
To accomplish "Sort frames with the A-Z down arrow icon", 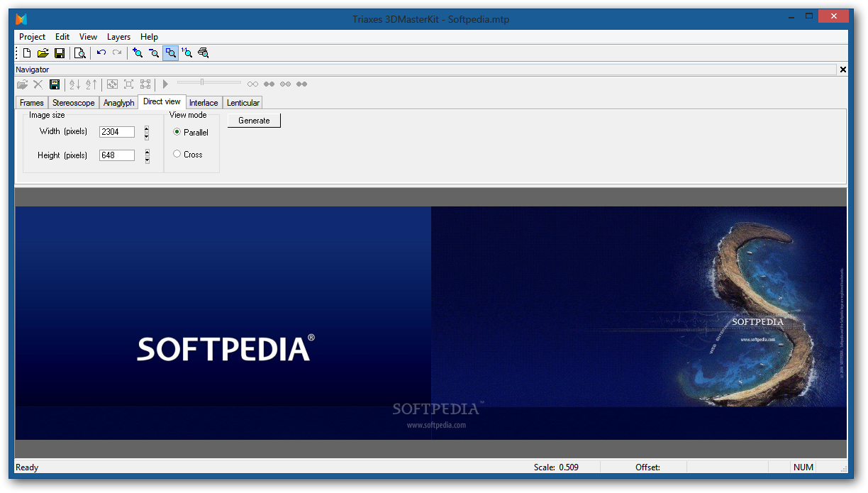I will 74,84.
